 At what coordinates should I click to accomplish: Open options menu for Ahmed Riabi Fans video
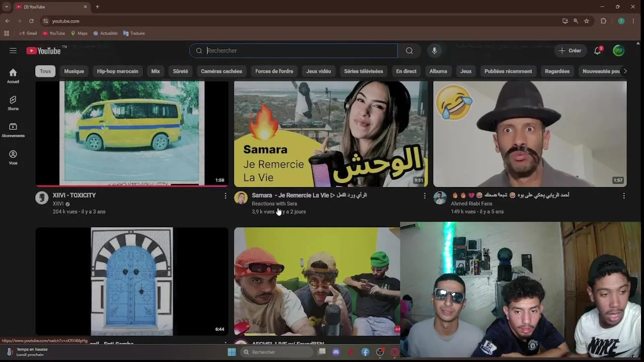tap(623, 196)
